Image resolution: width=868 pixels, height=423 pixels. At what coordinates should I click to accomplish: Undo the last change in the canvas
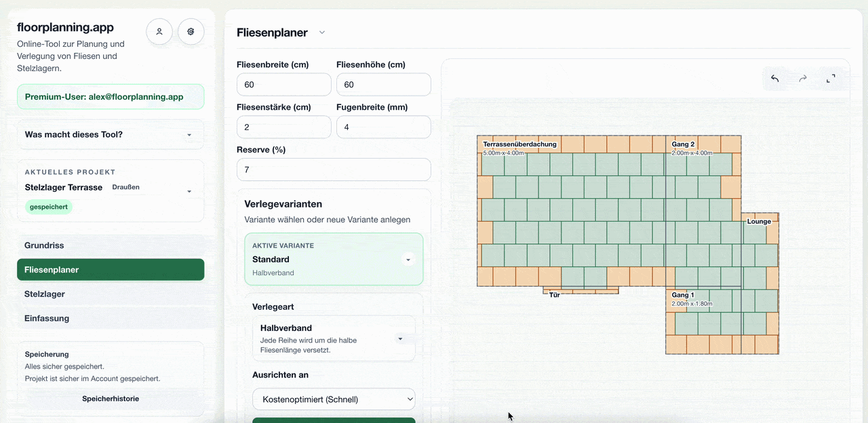(775, 79)
